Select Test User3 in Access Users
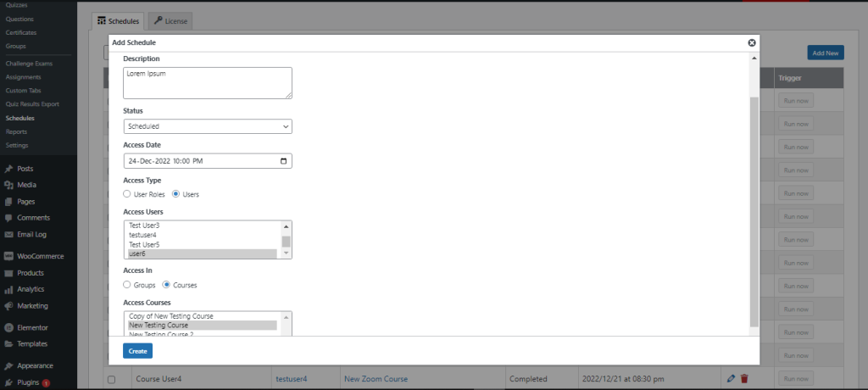868x390 pixels. point(202,226)
